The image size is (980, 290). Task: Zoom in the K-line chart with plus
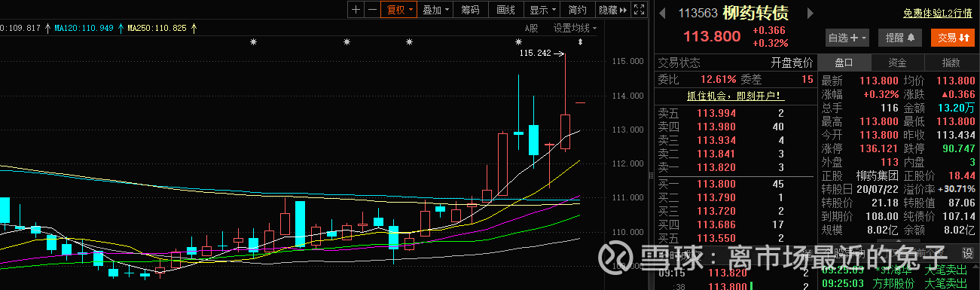pos(356,10)
